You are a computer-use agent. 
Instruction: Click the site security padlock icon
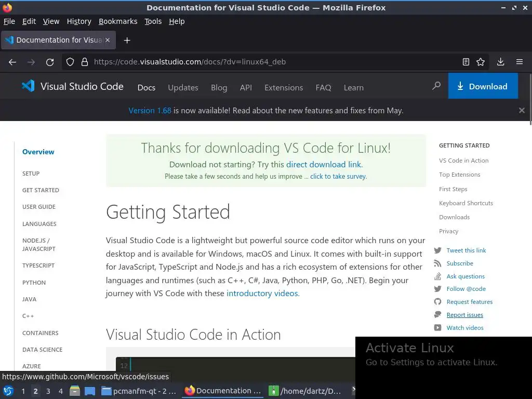click(85, 62)
